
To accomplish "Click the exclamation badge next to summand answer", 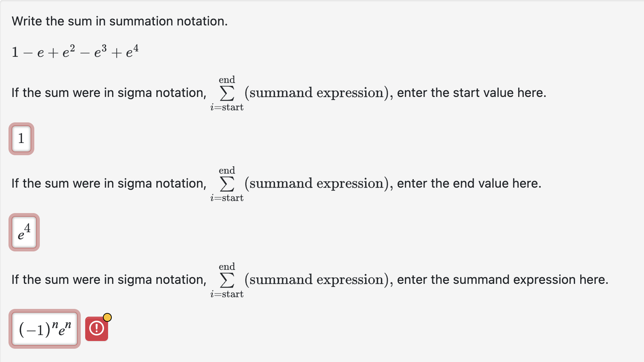I will tap(97, 329).
